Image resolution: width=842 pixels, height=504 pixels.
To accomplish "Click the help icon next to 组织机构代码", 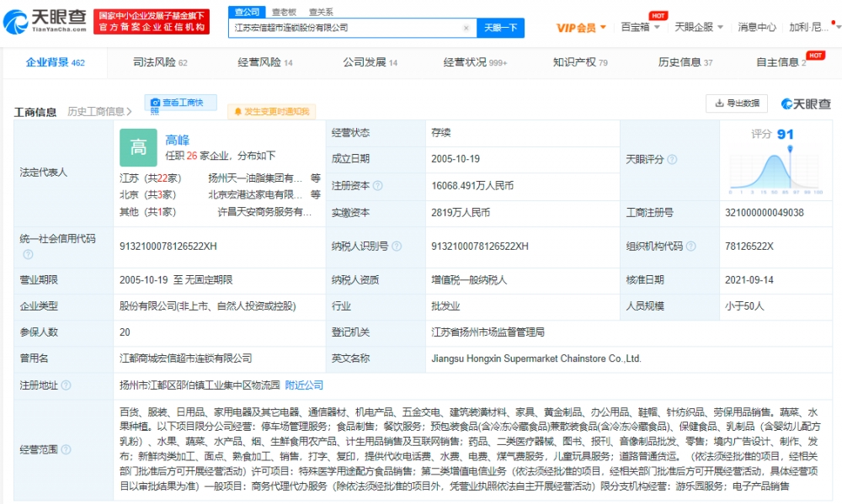I will click(691, 247).
